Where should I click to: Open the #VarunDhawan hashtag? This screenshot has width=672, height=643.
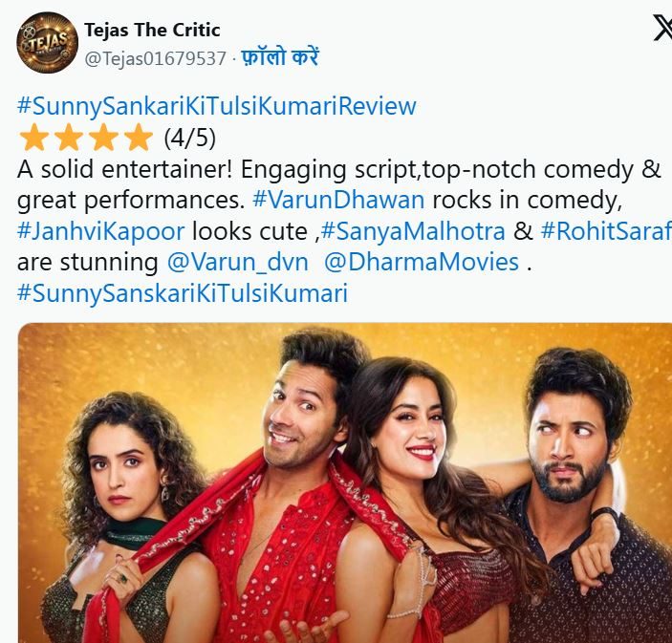pyautogui.click(x=338, y=200)
